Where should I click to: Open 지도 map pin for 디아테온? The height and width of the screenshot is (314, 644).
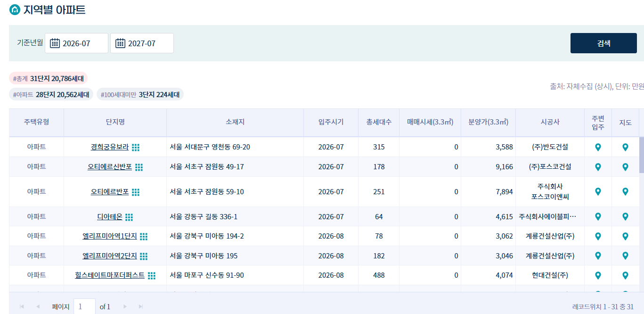(625, 217)
